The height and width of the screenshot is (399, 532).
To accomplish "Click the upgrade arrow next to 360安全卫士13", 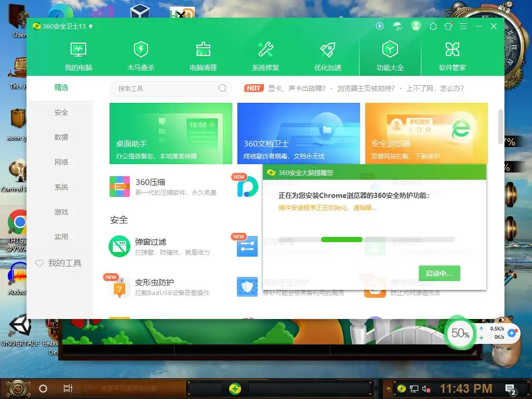I will pyautogui.click(x=90, y=26).
